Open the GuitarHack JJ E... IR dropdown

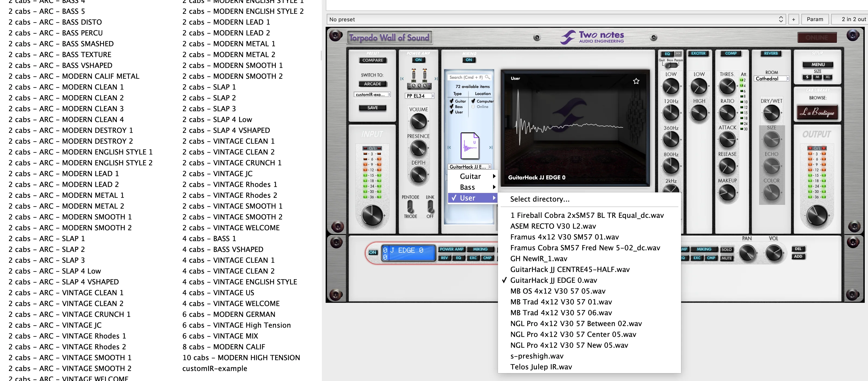coord(470,167)
